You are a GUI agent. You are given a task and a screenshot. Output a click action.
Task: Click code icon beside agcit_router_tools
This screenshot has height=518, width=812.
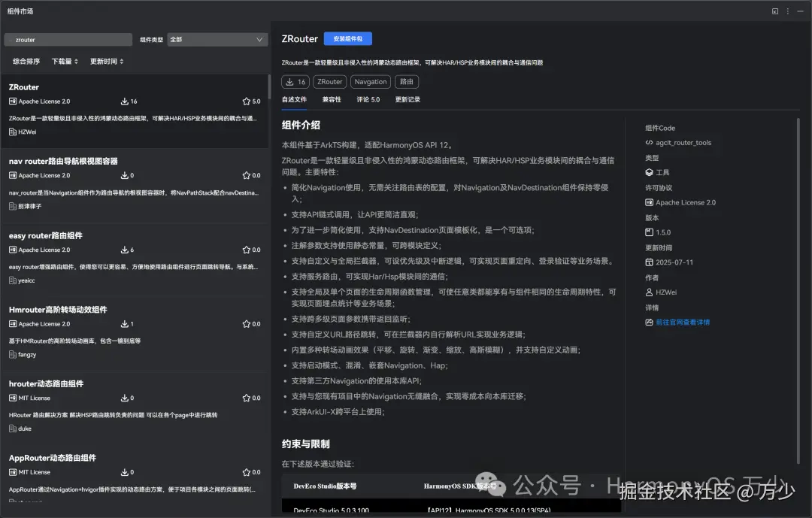point(649,142)
